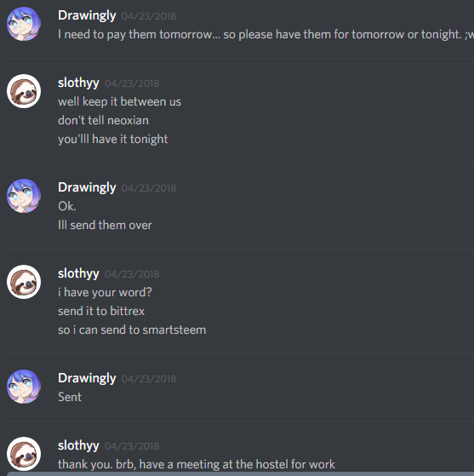Select the message "you'lll have it tonight"
Viewport: 474px width, 476px height.
(x=113, y=140)
